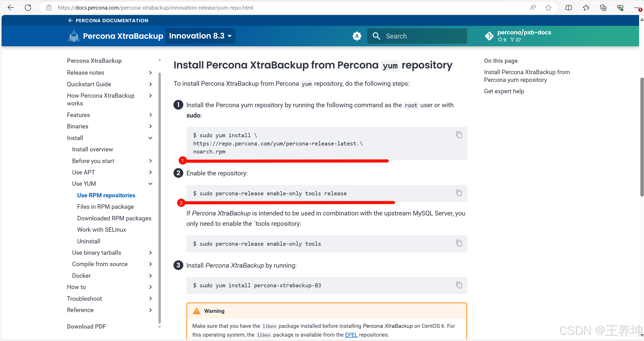Open the browser split screen icon
The height and width of the screenshot is (341, 644).
click(x=569, y=7)
